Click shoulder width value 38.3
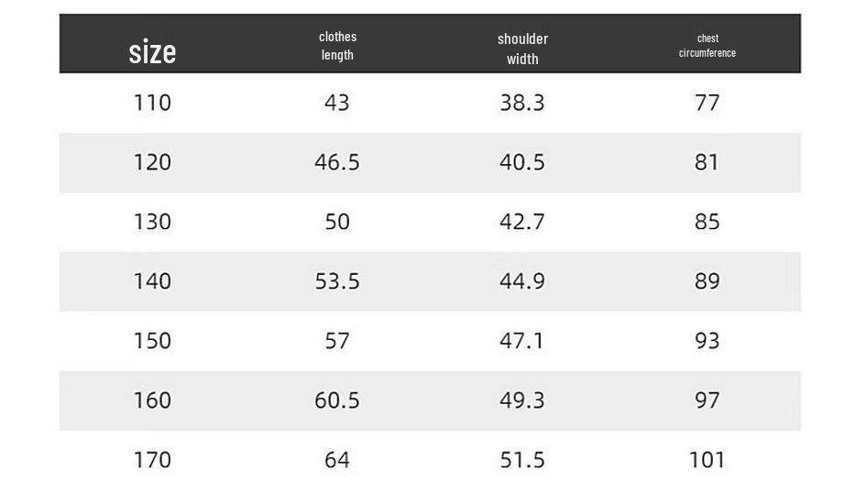855x504 pixels. tap(521, 103)
